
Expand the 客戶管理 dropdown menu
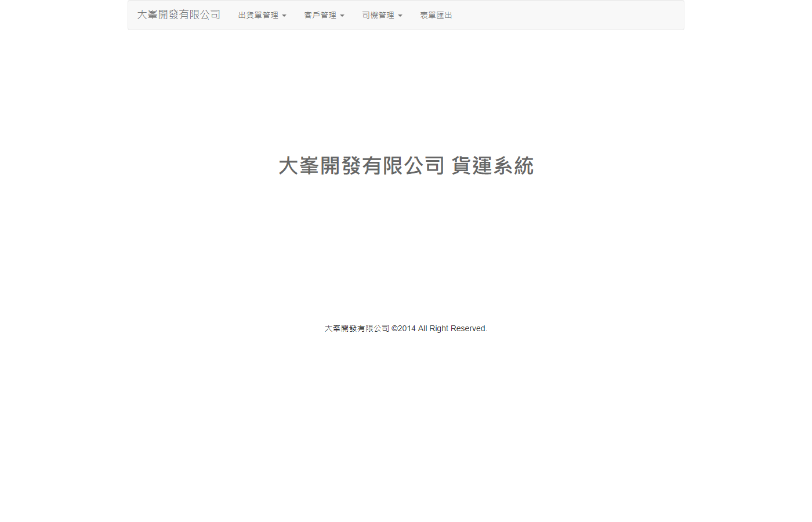[x=324, y=15]
